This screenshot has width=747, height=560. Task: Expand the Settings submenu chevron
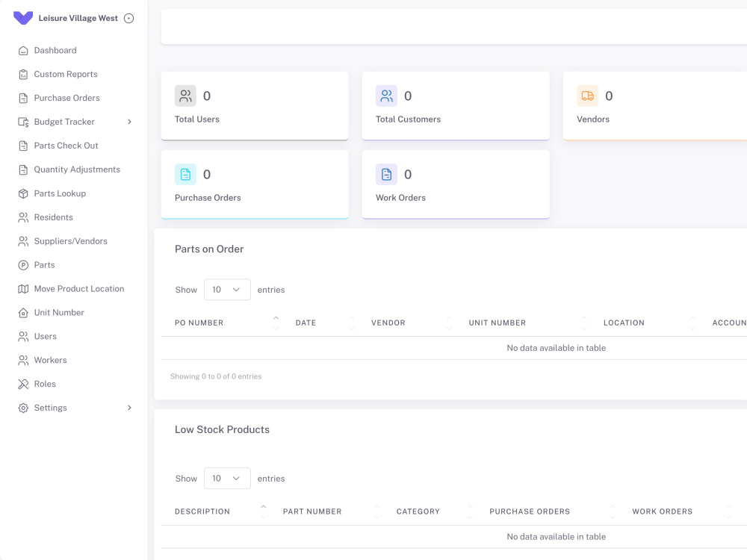click(x=129, y=408)
